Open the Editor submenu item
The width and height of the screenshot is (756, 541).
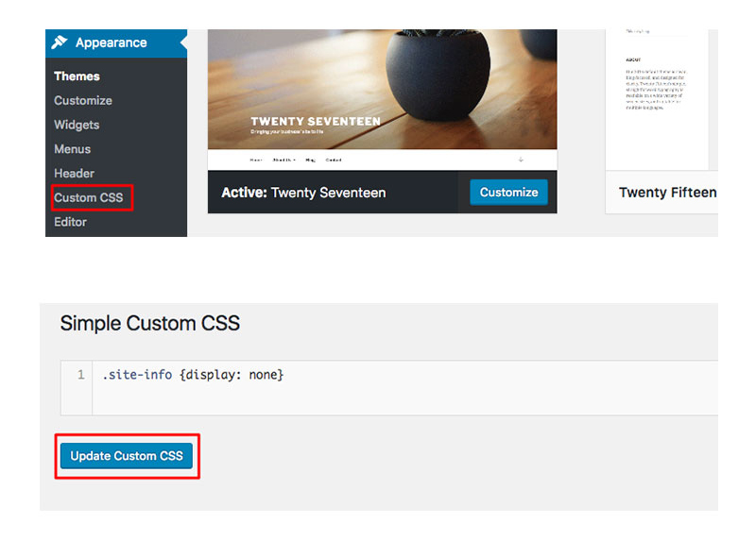[x=70, y=222]
